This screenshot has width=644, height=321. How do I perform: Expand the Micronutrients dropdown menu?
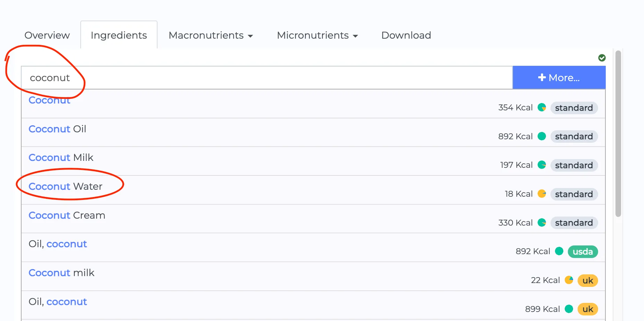[x=317, y=36]
